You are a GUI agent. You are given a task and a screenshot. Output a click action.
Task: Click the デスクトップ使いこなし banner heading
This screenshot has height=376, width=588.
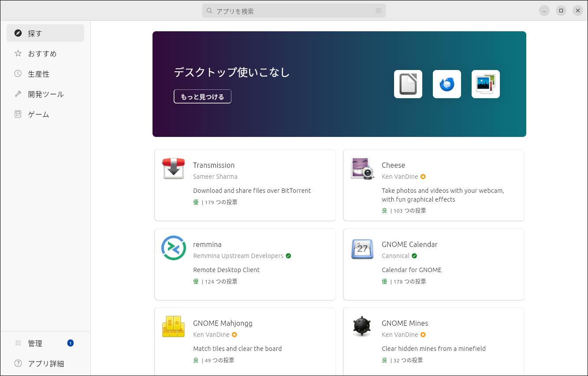[x=232, y=72]
